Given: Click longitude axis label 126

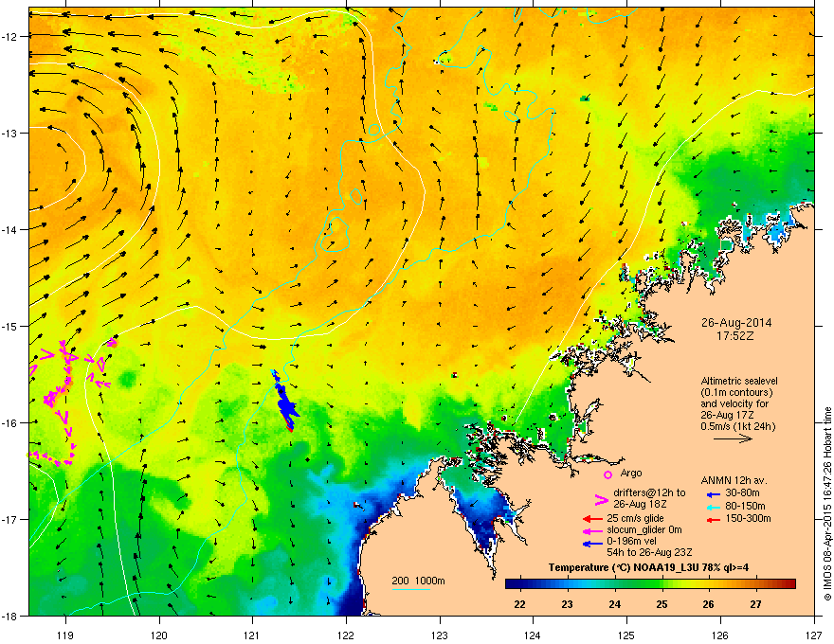Looking at the screenshot, I should click(x=720, y=635).
